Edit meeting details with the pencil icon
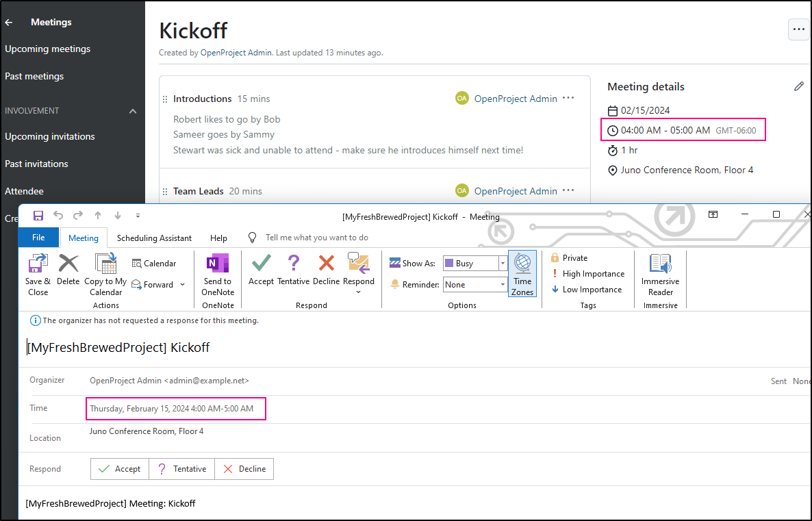This screenshot has width=812, height=521. click(x=798, y=86)
